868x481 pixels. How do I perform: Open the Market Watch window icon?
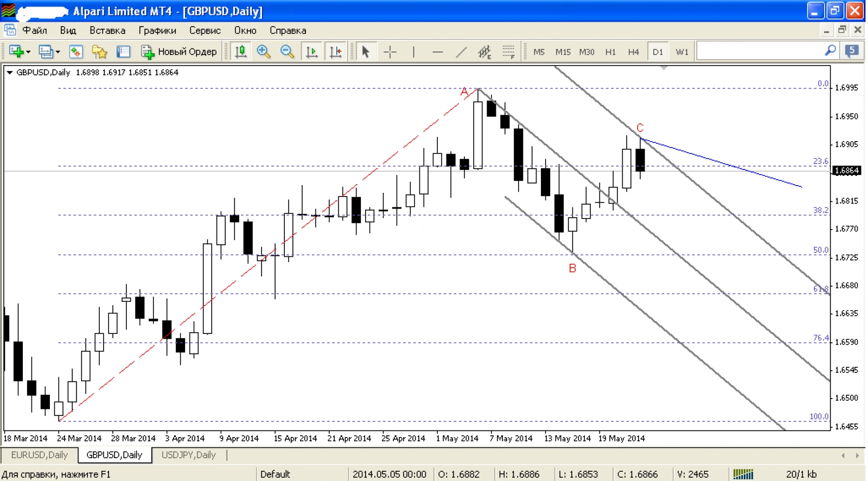click(x=75, y=52)
